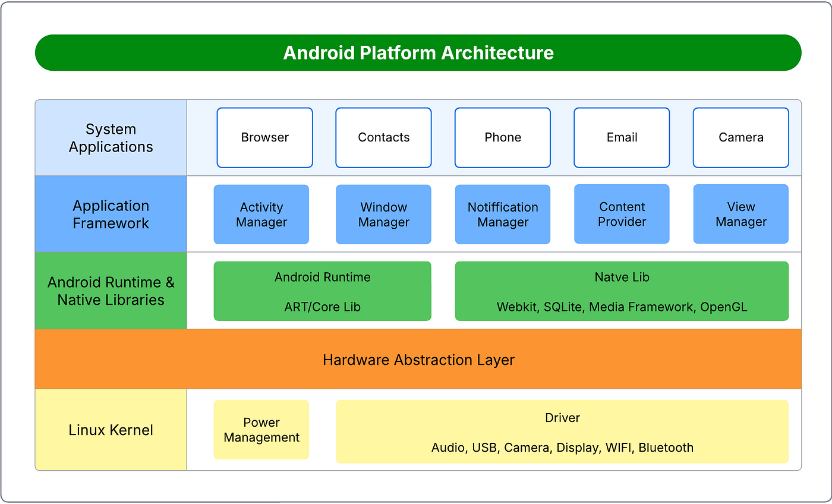Select 'Audio, USB, Camera, Display, WIFI, Bluetooth' text

click(562, 448)
